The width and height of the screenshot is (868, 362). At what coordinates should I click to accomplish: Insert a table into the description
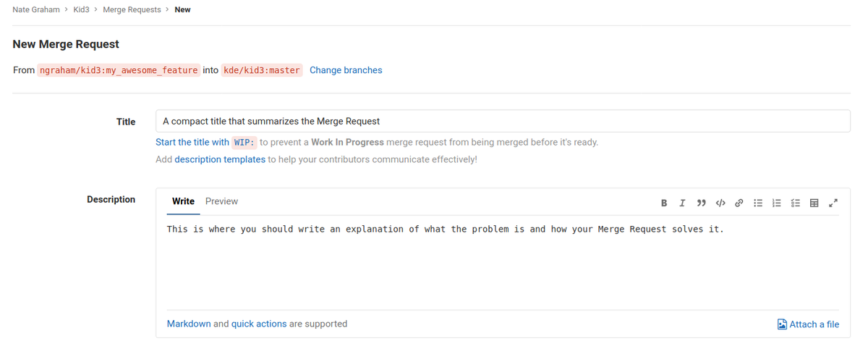click(814, 203)
